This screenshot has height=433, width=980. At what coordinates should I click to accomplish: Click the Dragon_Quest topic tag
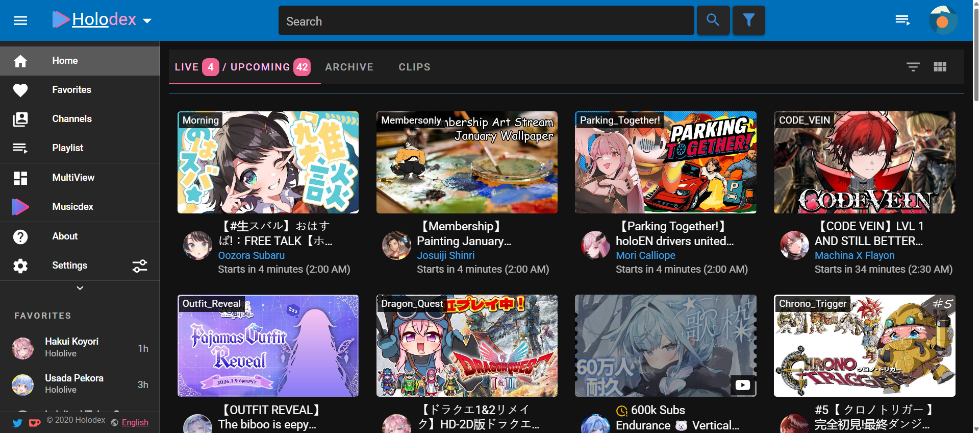pos(412,303)
